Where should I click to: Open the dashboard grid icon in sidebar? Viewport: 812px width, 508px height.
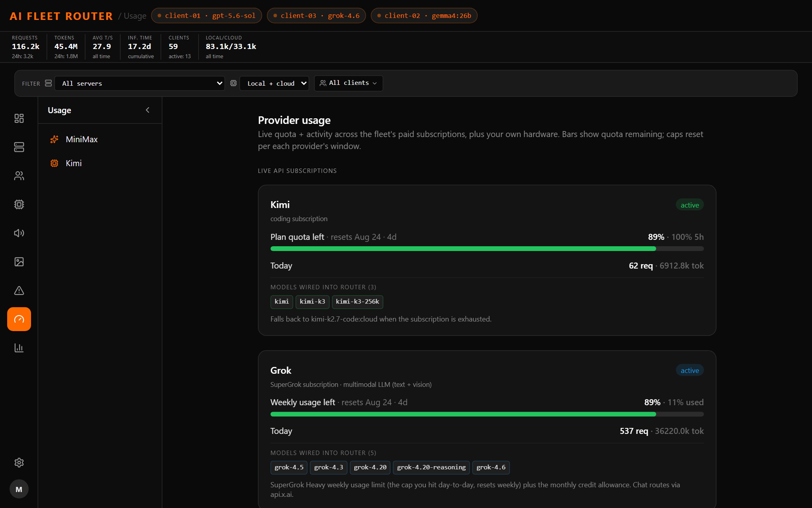click(x=19, y=118)
